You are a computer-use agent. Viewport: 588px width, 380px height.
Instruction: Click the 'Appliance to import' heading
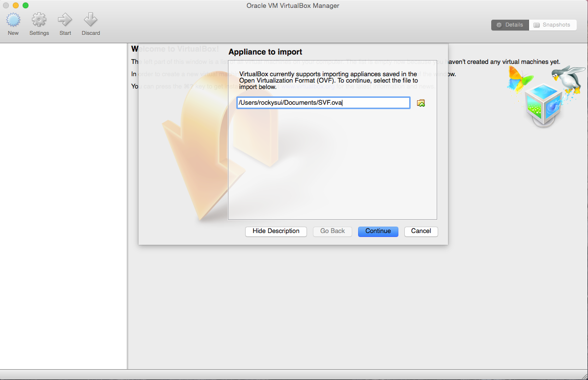(x=265, y=52)
